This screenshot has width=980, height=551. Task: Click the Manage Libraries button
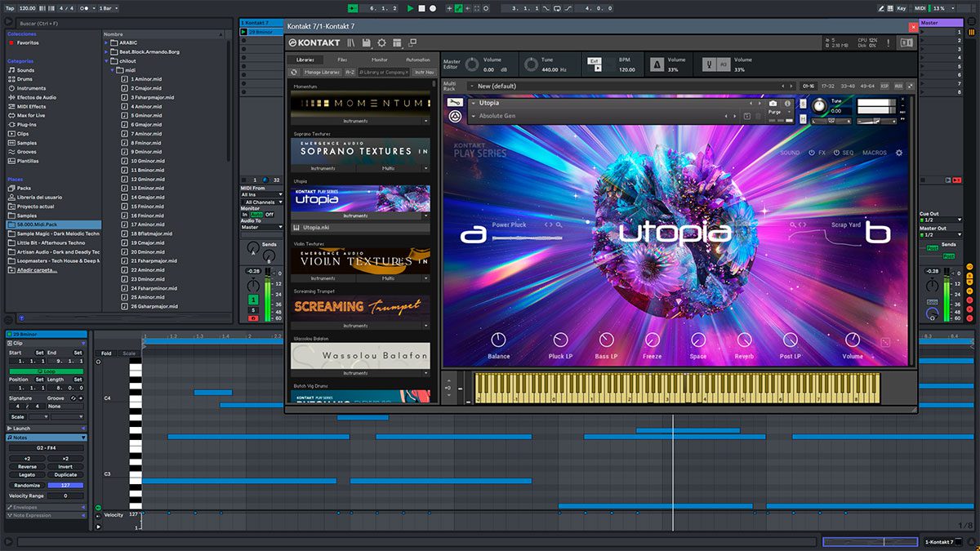pos(322,72)
